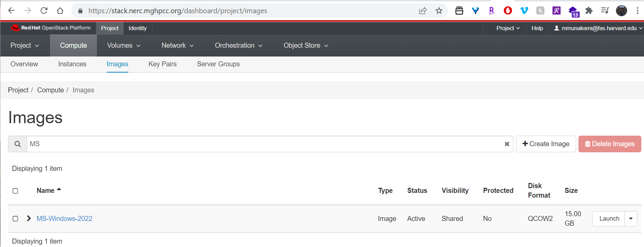Click the Protected column header
This screenshot has height=247, width=644.
tap(498, 190)
